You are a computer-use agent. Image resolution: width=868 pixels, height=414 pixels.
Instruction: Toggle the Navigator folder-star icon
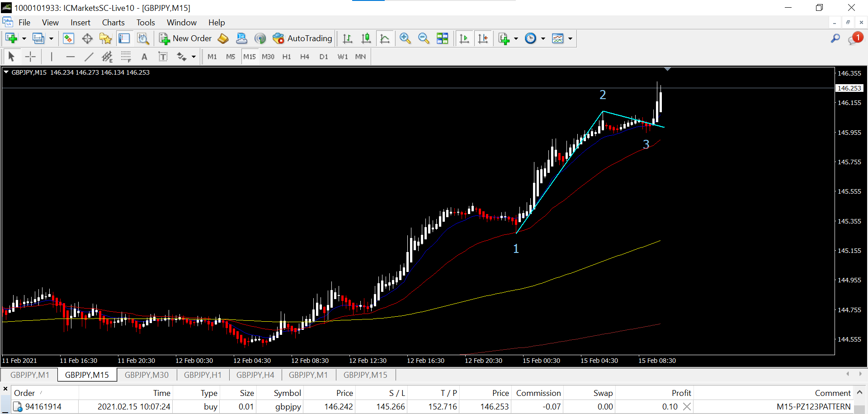(105, 38)
